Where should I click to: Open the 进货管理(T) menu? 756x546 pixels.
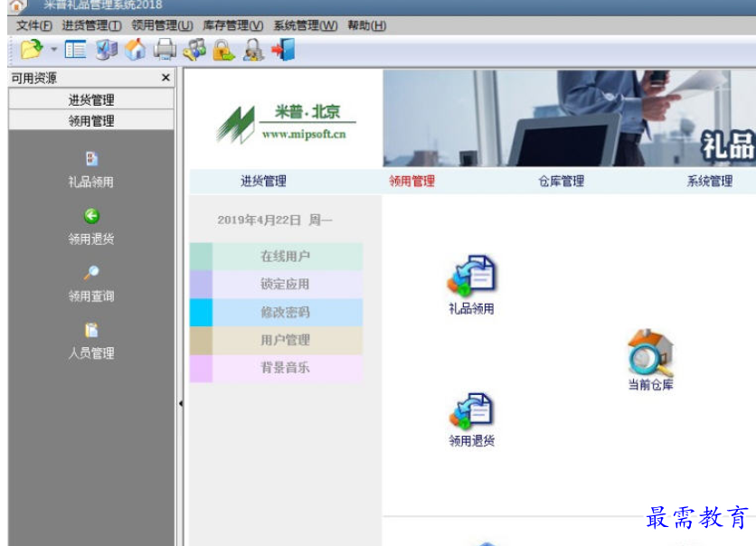point(91,25)
